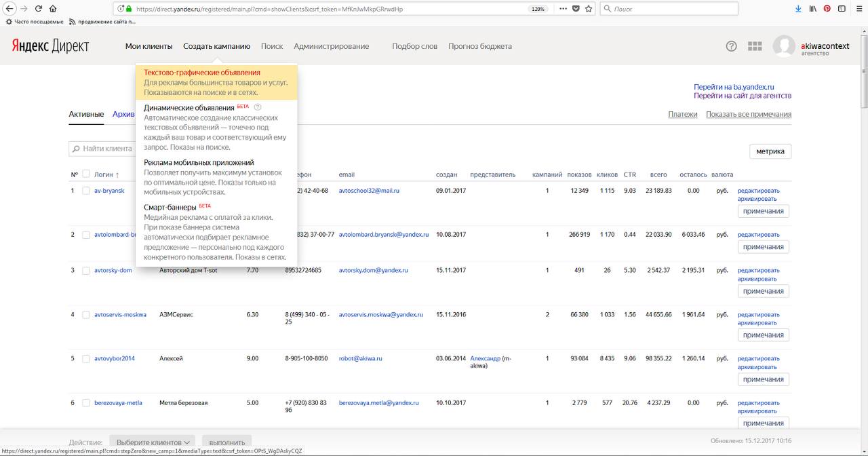Click 'архивировать' for avtorsky-dom row

click(757, 279)
